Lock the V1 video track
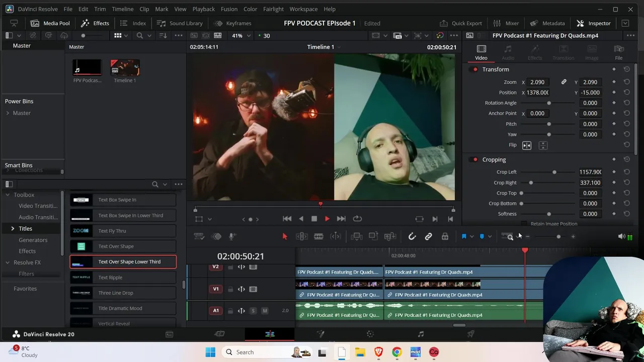644x362 pixels. (x=230, y=289)
